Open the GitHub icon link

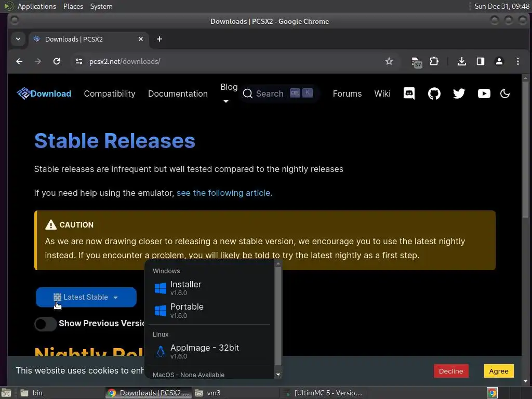pos(434,94)
